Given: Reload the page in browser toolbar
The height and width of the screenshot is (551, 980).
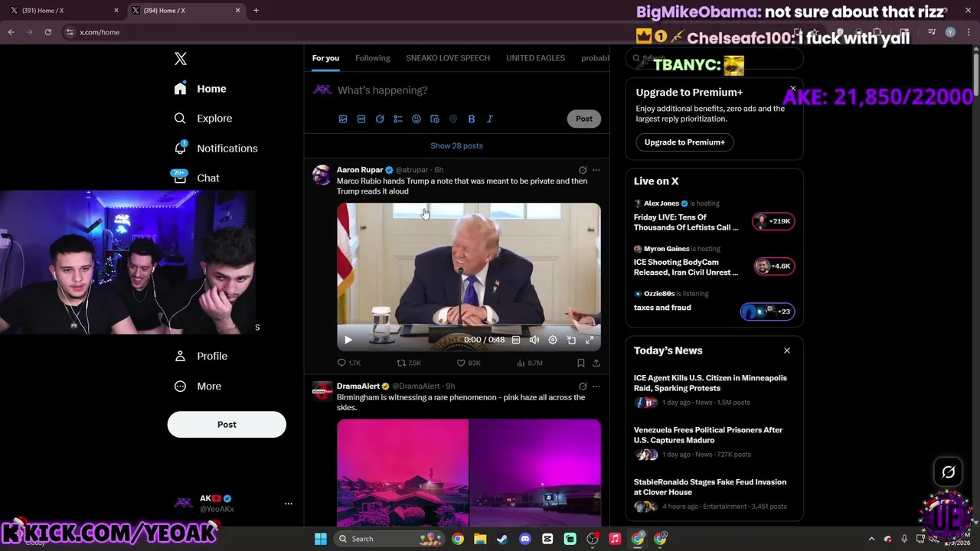Looking at the screenshot, I should tap(47, 32).
